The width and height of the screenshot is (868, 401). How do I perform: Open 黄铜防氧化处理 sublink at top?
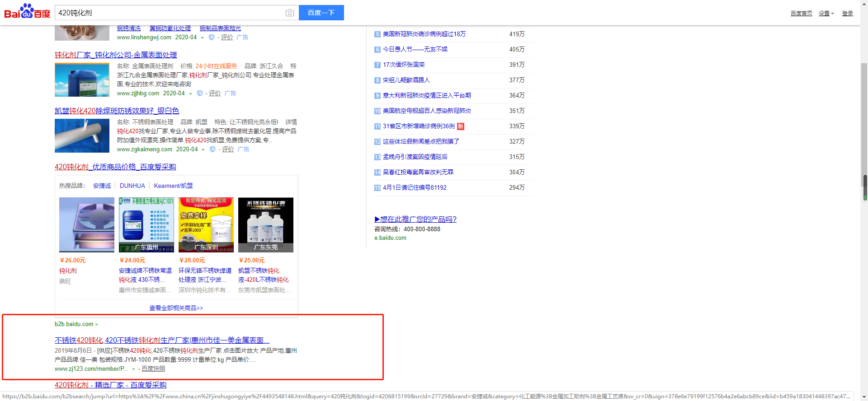[x=170, y=28]
